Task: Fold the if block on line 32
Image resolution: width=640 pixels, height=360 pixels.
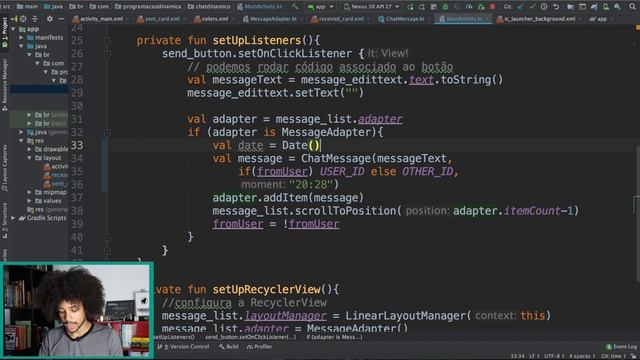Action: [107, 132]
